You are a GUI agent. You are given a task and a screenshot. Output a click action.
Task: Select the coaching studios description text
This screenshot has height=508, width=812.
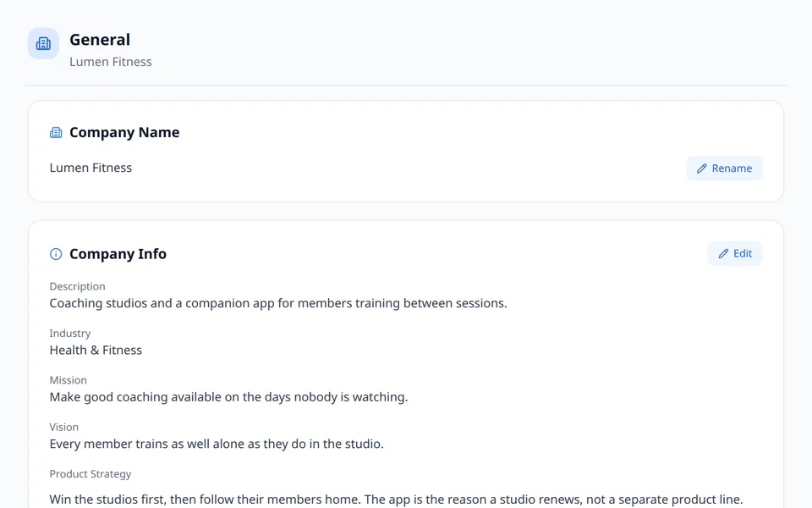pos(278,303)
